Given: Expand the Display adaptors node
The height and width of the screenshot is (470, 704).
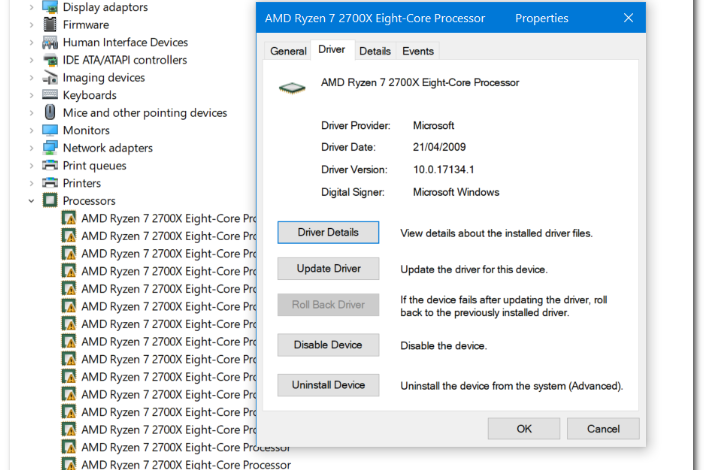Looking at the screenshot, I should [x=31, y=8].
